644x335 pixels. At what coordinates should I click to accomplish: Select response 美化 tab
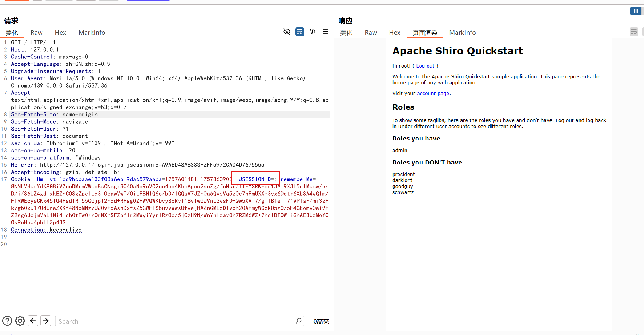coord(346,33)
